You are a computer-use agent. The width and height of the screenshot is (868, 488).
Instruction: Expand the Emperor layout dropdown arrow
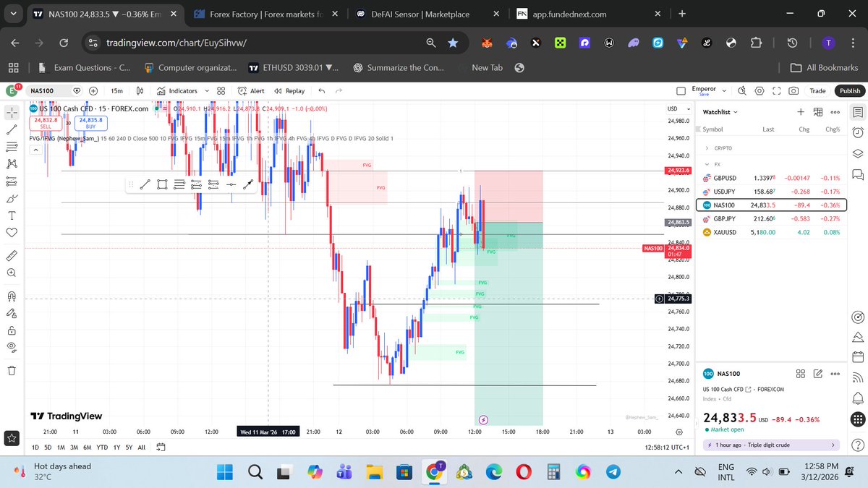[x=725, y=91]
